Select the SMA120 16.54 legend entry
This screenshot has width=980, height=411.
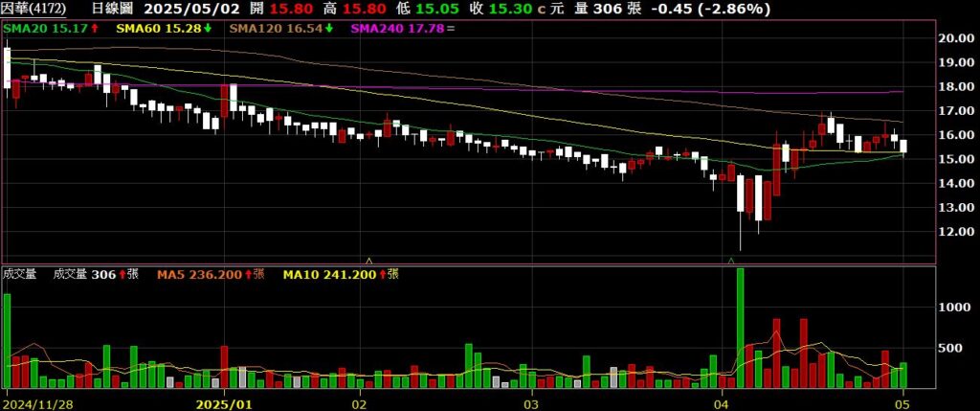pos(281,29)
